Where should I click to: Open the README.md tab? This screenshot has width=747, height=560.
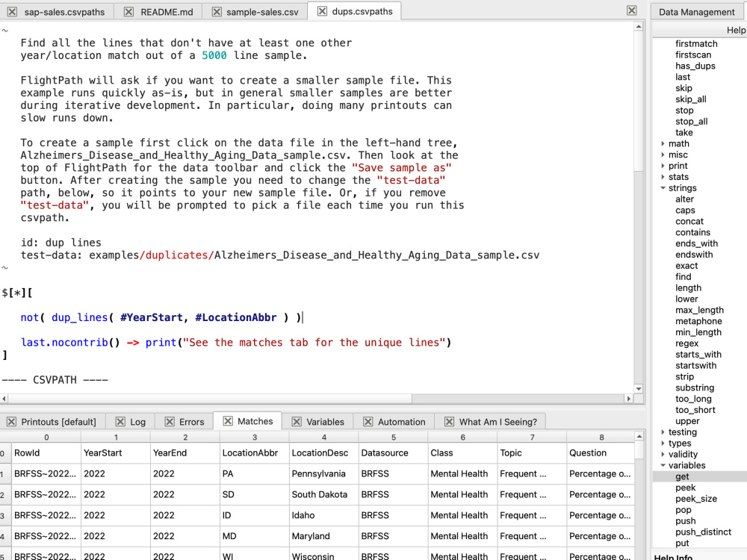point(167,12)
